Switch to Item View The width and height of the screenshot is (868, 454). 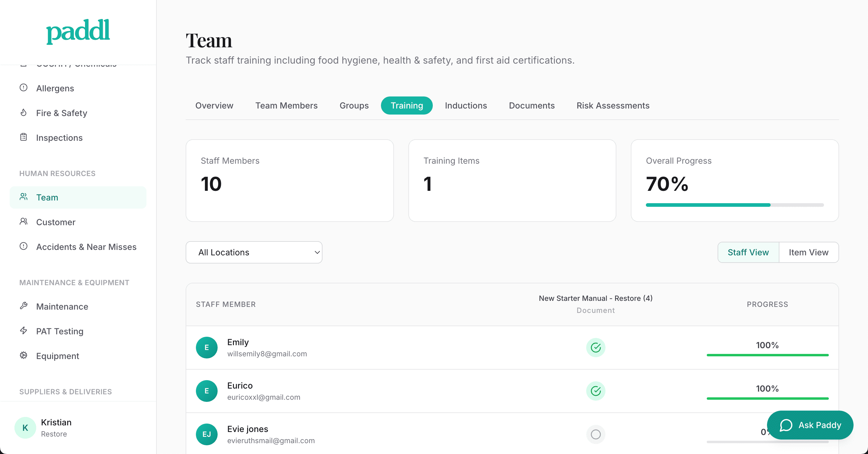(809, 252)
